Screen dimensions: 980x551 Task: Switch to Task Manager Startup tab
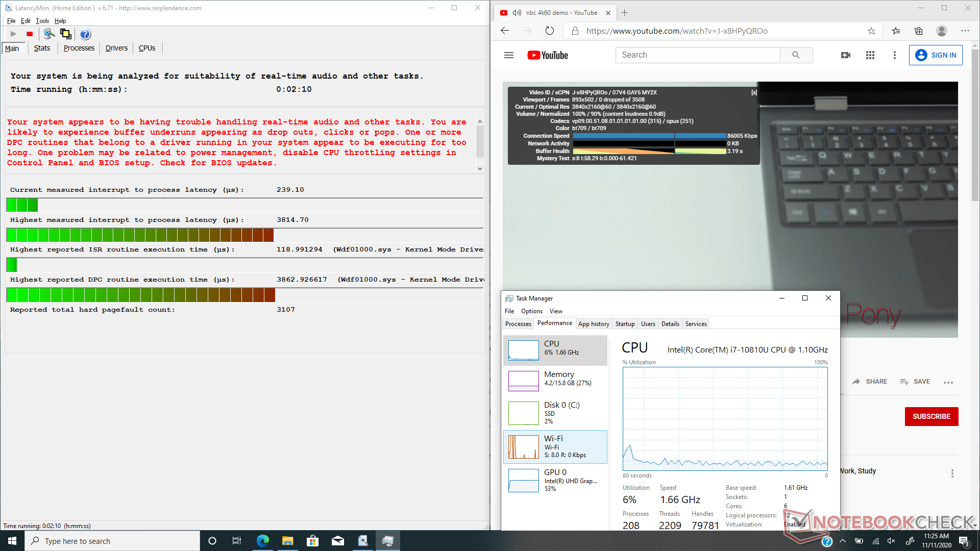[625, 324]
